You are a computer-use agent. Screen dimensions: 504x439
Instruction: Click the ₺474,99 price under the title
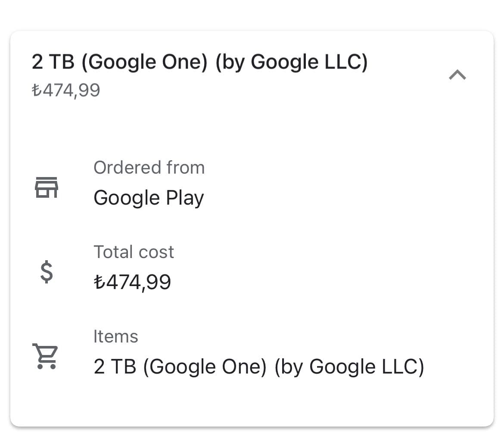click(67, 90)
